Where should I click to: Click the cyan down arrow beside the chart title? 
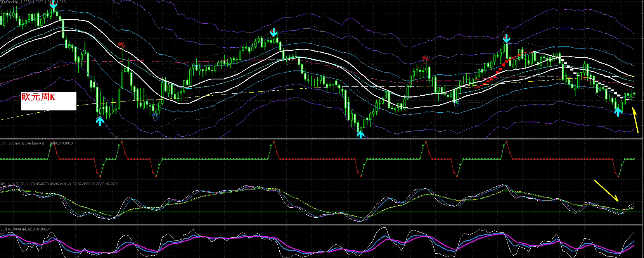[x=54, y=5]
